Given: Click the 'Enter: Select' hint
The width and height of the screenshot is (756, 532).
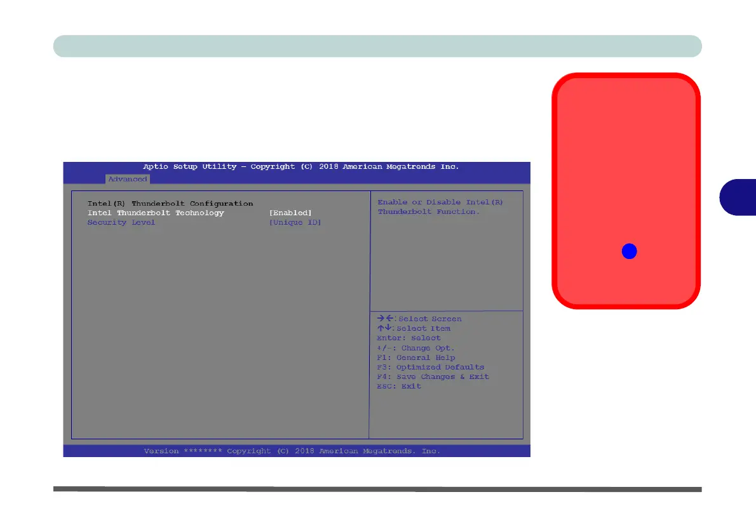Looking at the screenshot, I should pyautogui.click(x=409, y=338).
